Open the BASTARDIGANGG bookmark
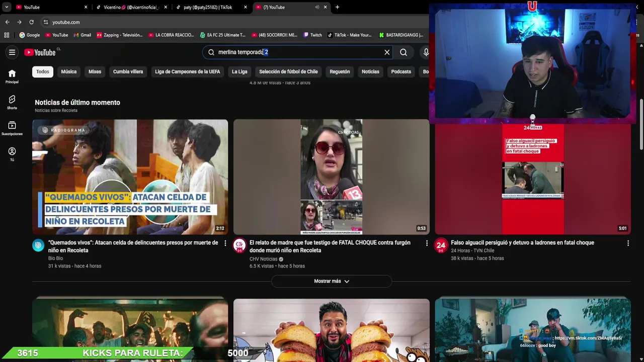The width and height of the screenshot is (644, 362). tap(401, 35)
